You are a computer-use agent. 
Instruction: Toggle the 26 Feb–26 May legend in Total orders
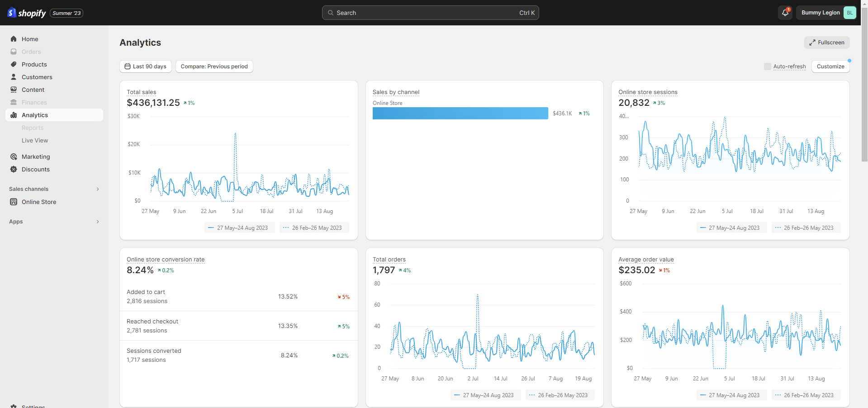click(x=560, y=395)
